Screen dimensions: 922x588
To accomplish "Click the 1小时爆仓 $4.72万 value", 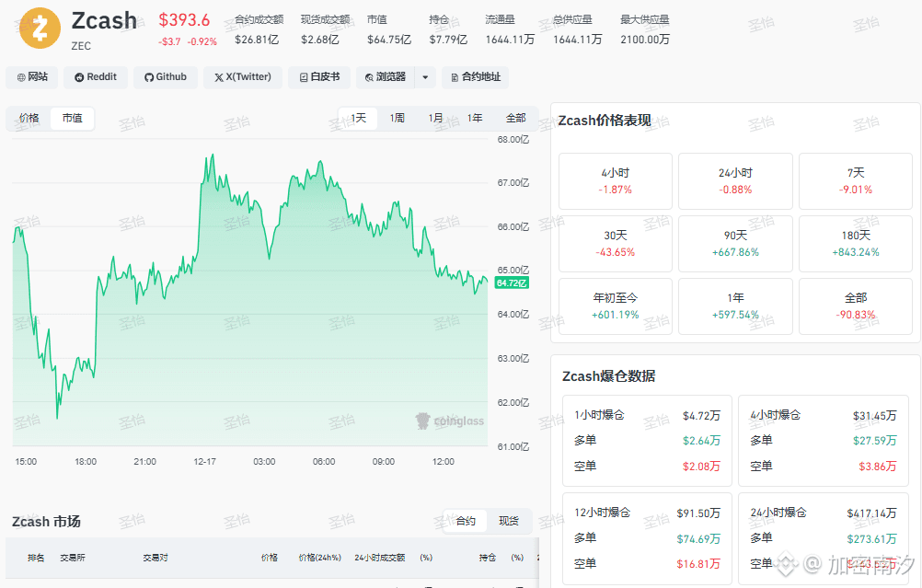I will pyautogui.click(x=701, y=416).
